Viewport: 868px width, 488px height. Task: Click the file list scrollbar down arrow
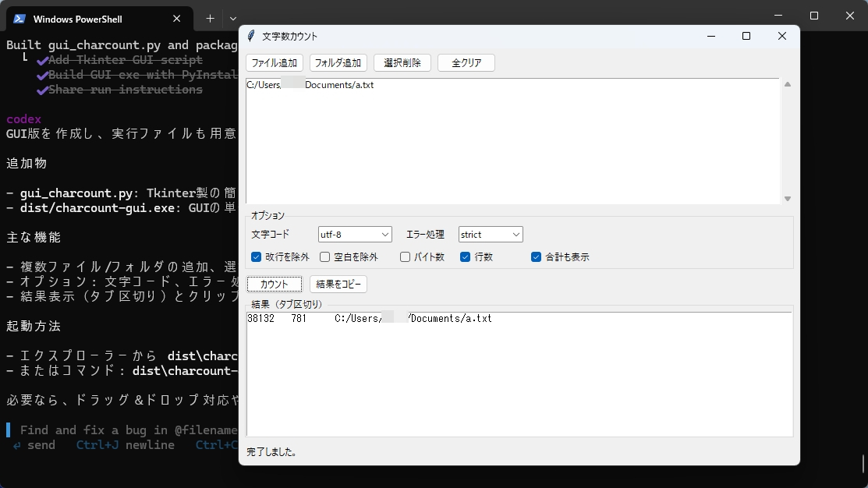pos(787,198)
